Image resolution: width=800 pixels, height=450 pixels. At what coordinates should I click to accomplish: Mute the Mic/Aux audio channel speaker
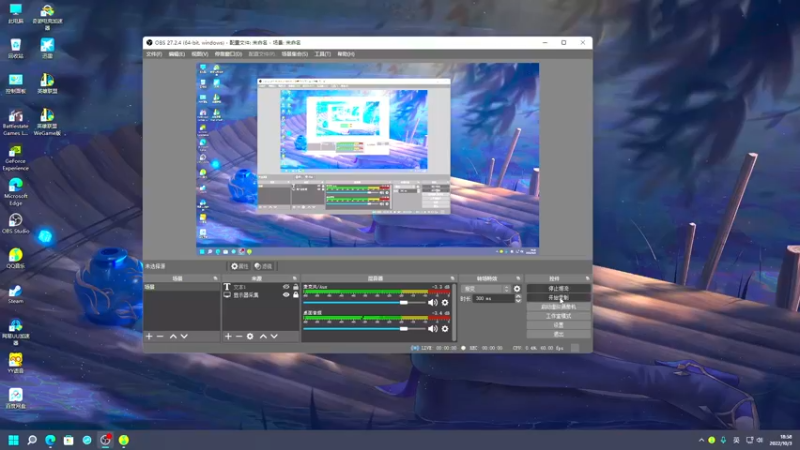(x=433, y=303)
